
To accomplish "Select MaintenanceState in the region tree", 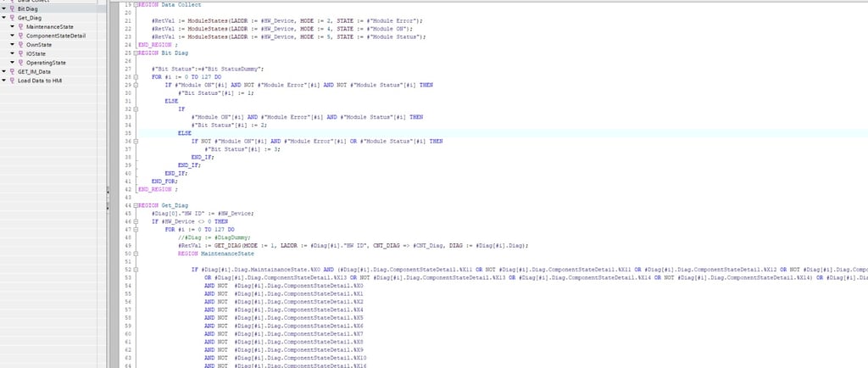I will click(x=50, y=26).
